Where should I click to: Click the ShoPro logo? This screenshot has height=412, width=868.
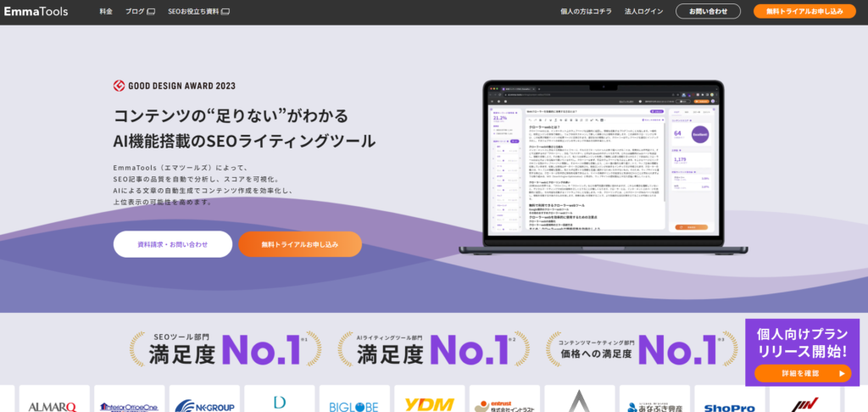(729, 405)
